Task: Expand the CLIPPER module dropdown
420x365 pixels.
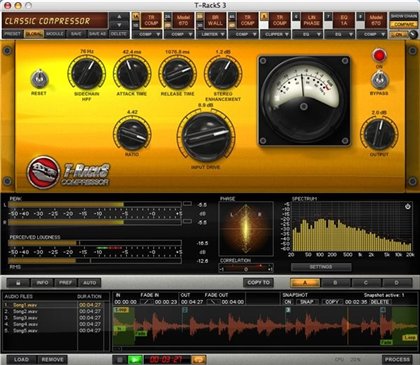Action: click(x=276, y=34)
